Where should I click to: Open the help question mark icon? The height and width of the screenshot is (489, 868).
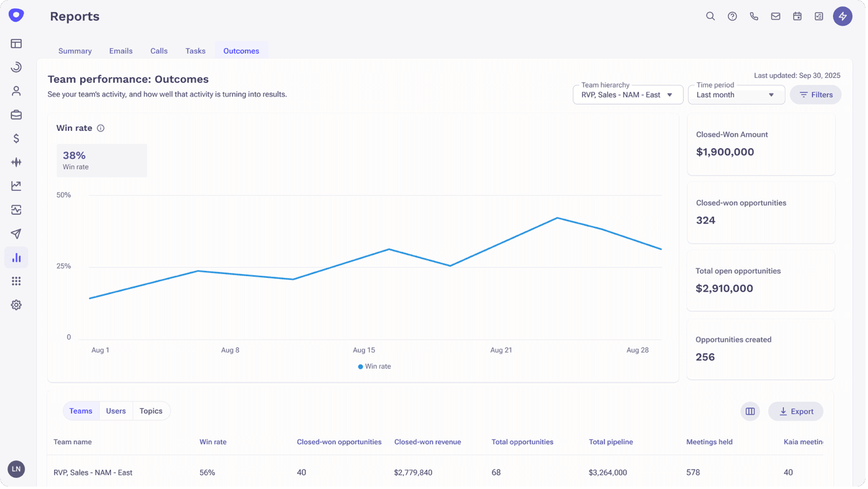732,16
